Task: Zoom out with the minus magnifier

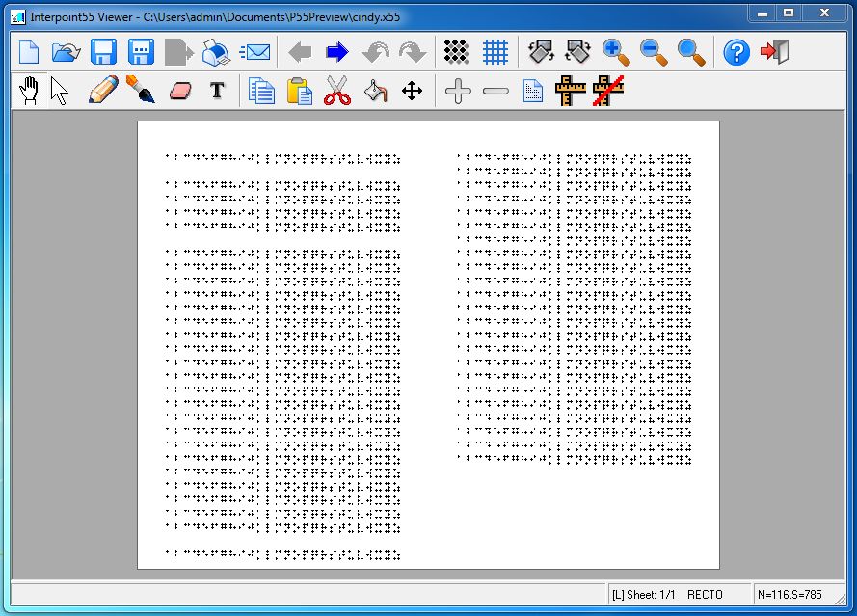Action: [653, 52]
